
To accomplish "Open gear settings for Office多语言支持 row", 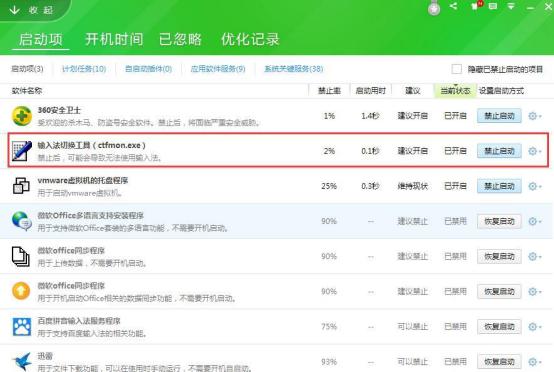I will pyautogui.click(x=535, y=221).
